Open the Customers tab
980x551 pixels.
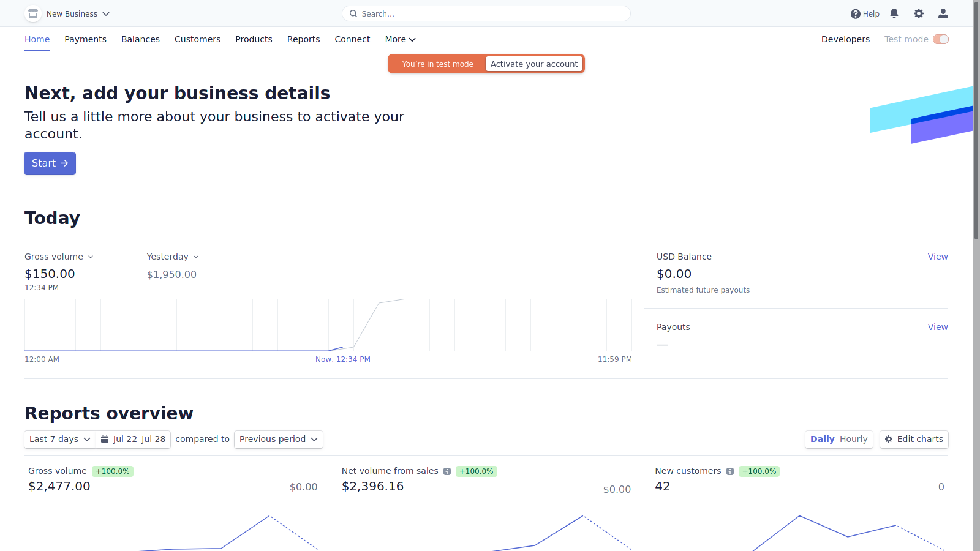(197, 39)
